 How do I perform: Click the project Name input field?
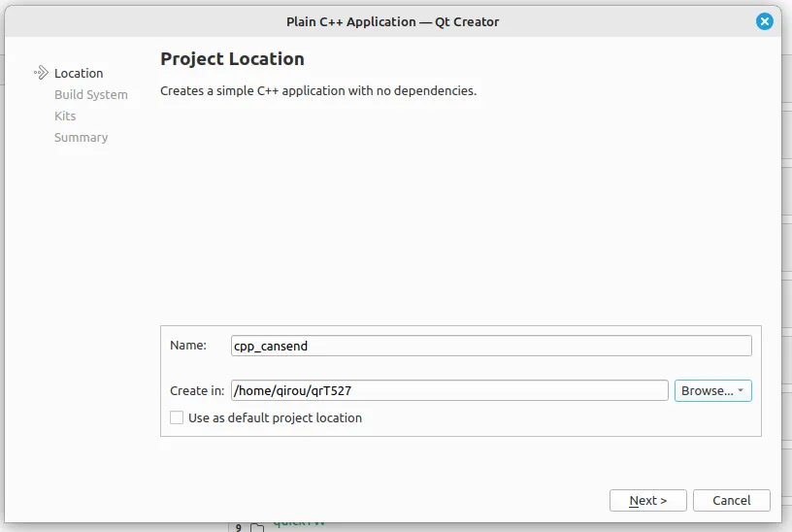(491, 346)
